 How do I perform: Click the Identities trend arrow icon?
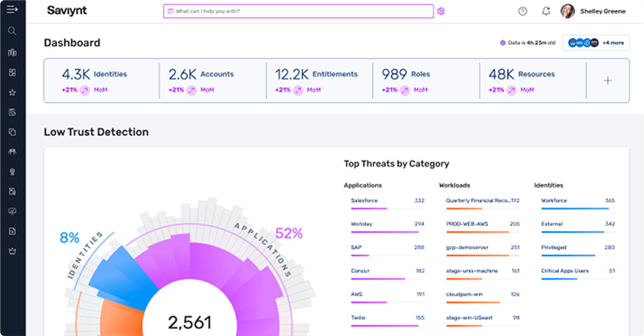click(x=85, y=90)
